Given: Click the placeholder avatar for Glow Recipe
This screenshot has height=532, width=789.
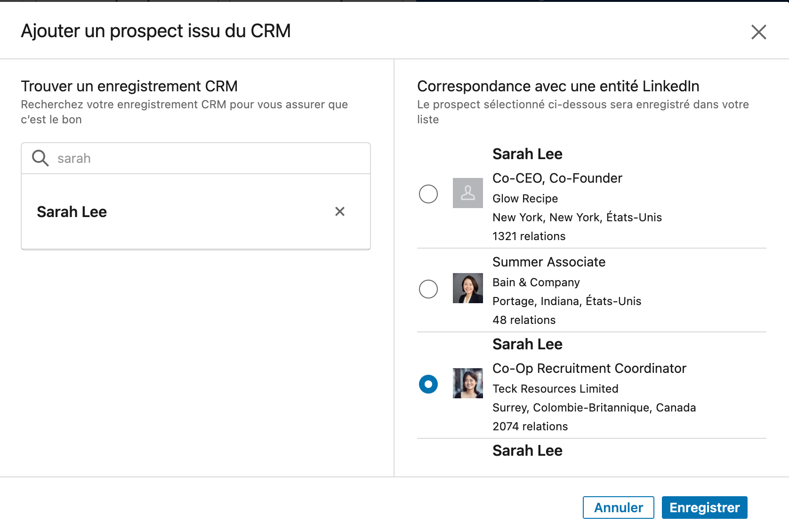Looking at the screenshot, I should point(467,193).
